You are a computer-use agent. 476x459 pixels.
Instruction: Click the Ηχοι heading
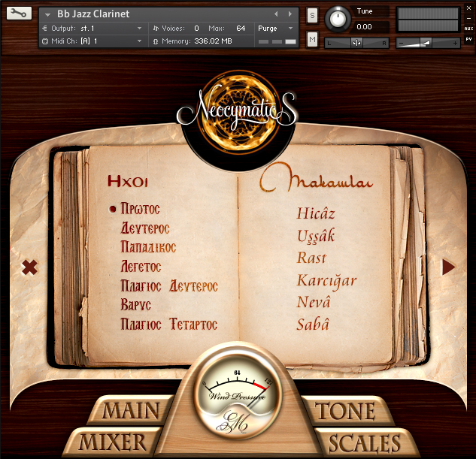[x=128, y=181]
